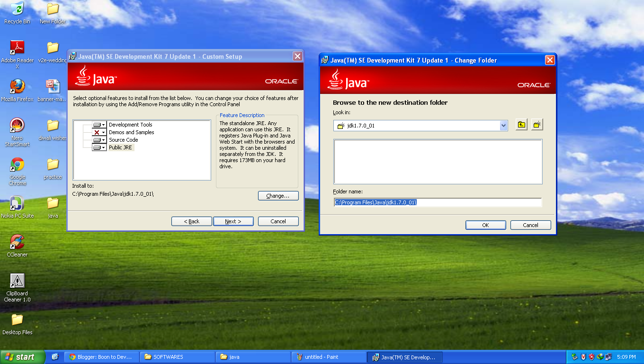Click the Folder name text field
This screenshot has height=364, width=644.
click(x=438, y=202)
